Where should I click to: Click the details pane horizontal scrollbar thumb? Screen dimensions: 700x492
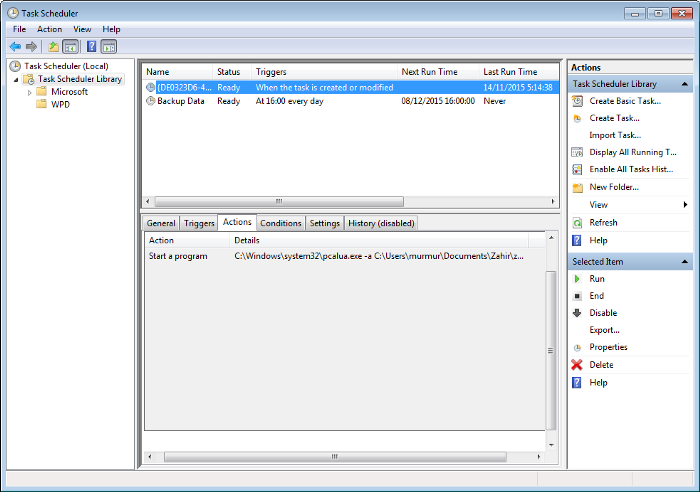pyautogui.click(x=335, y=457)
